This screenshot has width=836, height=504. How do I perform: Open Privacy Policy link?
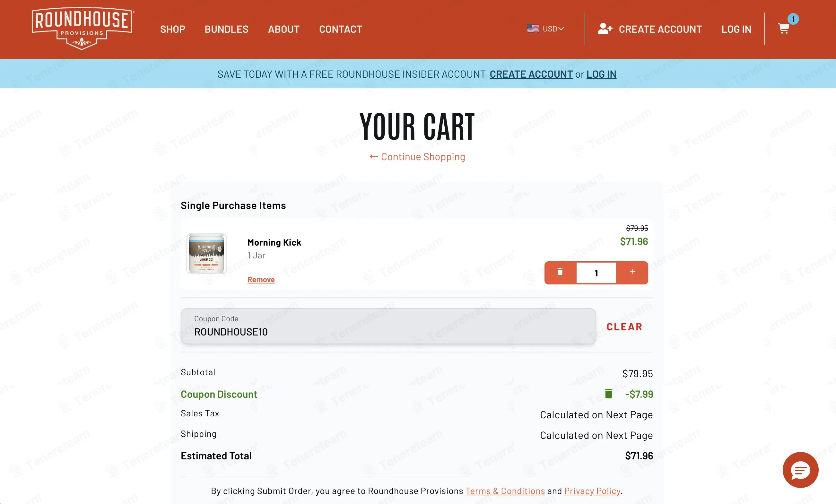[x=592, y=491]
